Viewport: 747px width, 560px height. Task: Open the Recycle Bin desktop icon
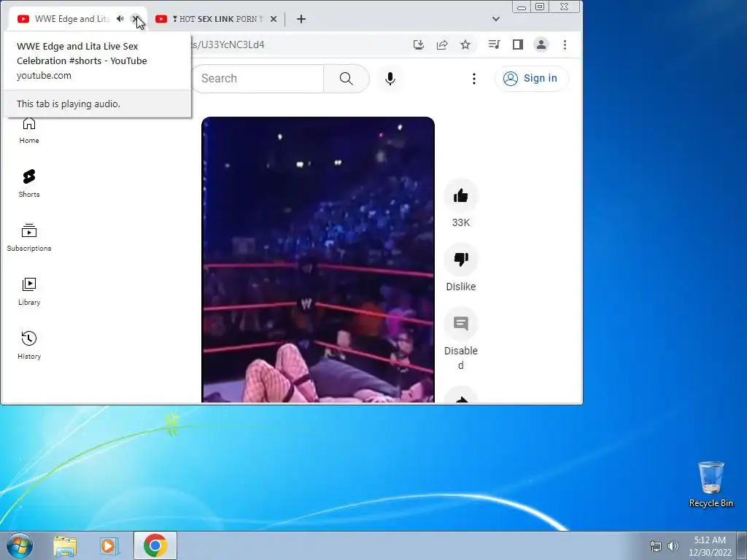tap(711, 484)
